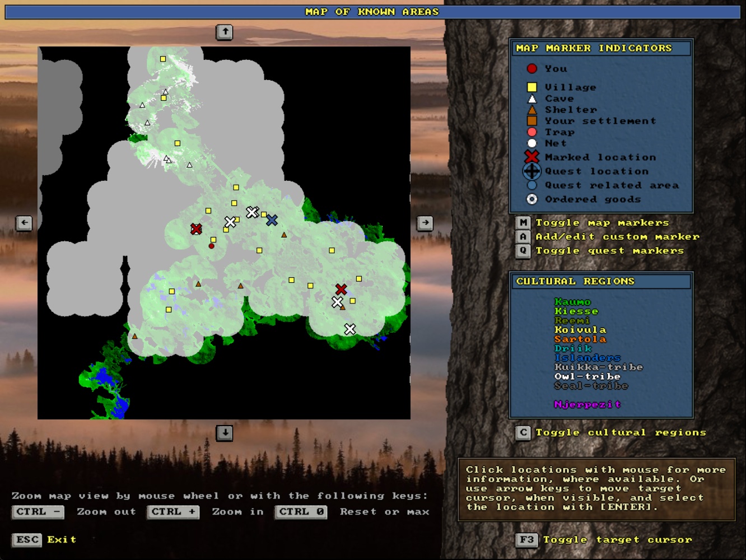The width and height of the screenshot is (746, 560).
Task: Click the white X marker left of blue X
Action: [x=252, y=212]
